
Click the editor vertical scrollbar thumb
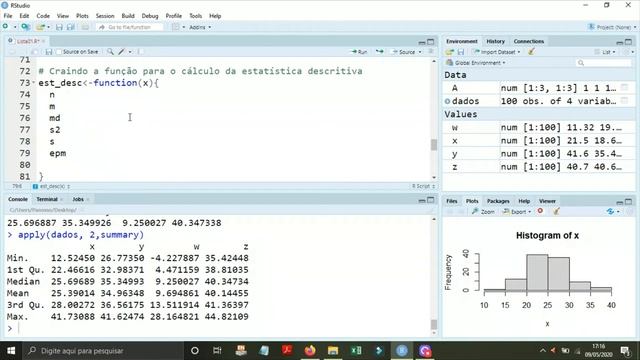point(433,144)
